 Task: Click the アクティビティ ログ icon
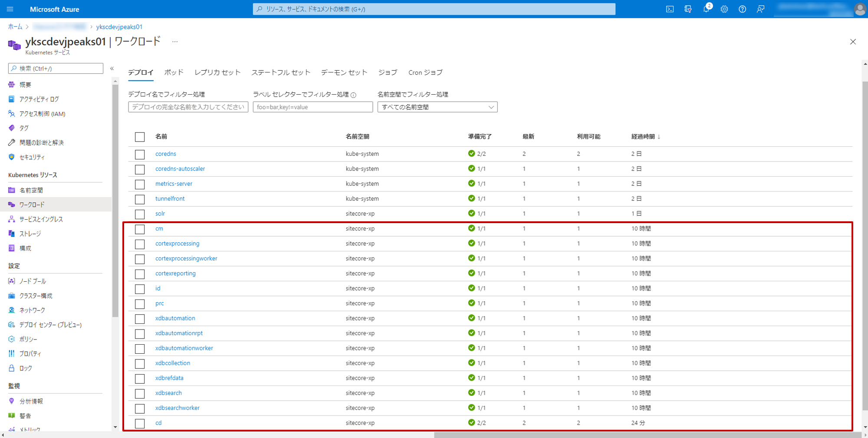[12, 99]
